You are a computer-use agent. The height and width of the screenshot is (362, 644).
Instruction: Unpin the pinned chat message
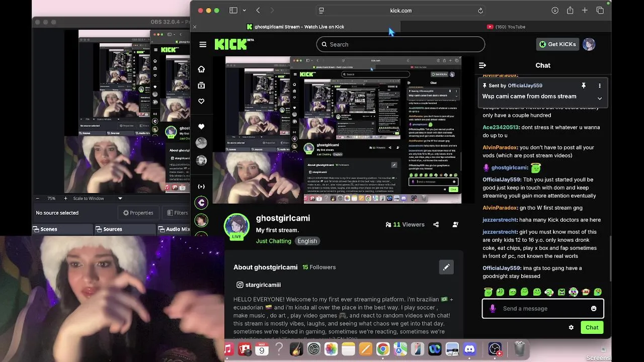point(584,85)
